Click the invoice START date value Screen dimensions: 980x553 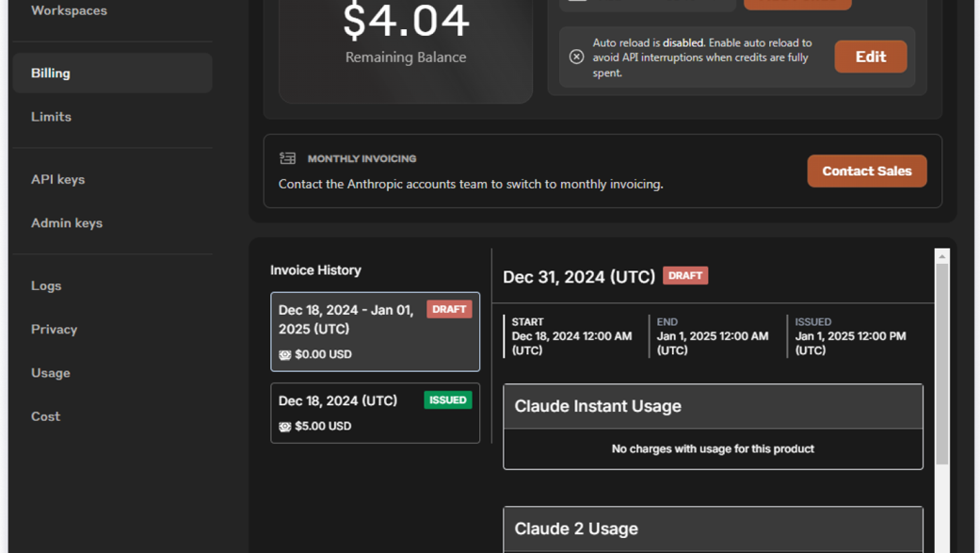(x=571, y=344)
